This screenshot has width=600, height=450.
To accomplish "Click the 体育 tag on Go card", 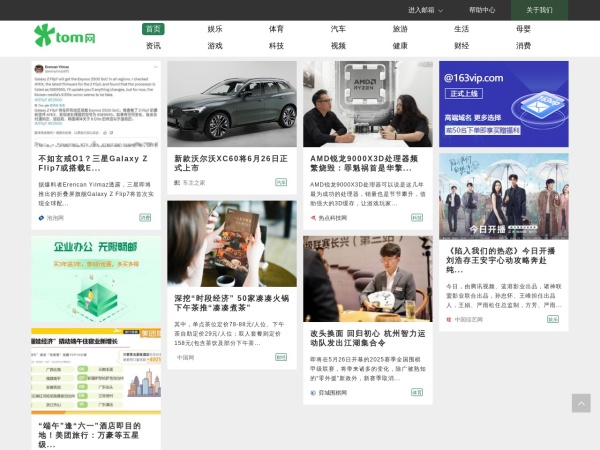I will tap(417, 393).
